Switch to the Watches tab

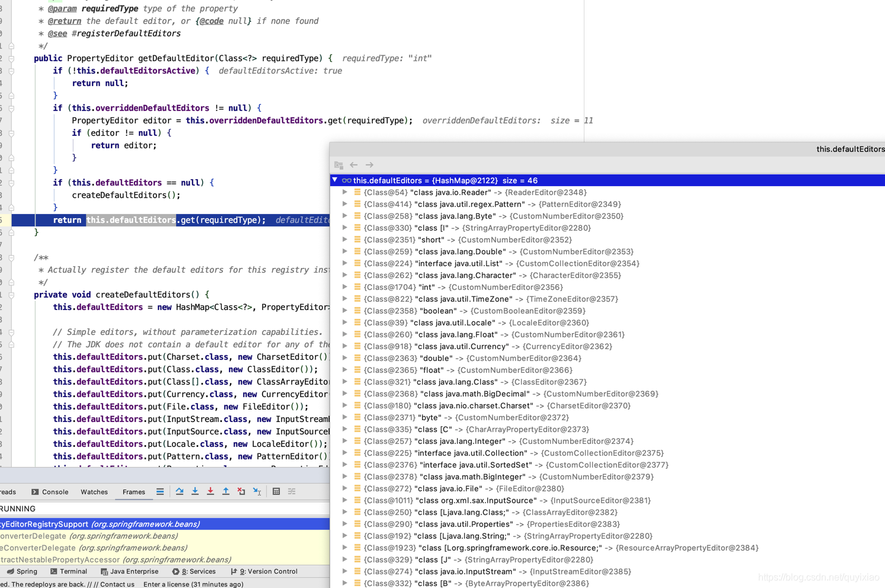pyautogui.click(x=94, y=492)
